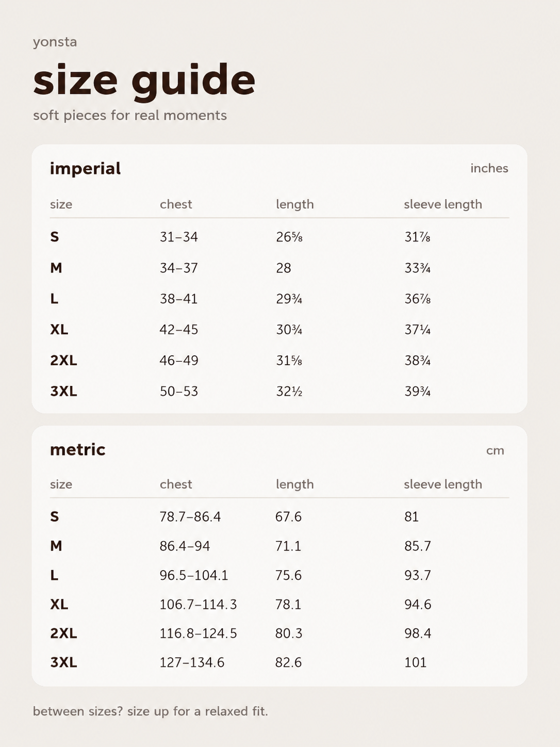
Task: Click tagline soft pieces for real moments
Action: pos(130,115)
